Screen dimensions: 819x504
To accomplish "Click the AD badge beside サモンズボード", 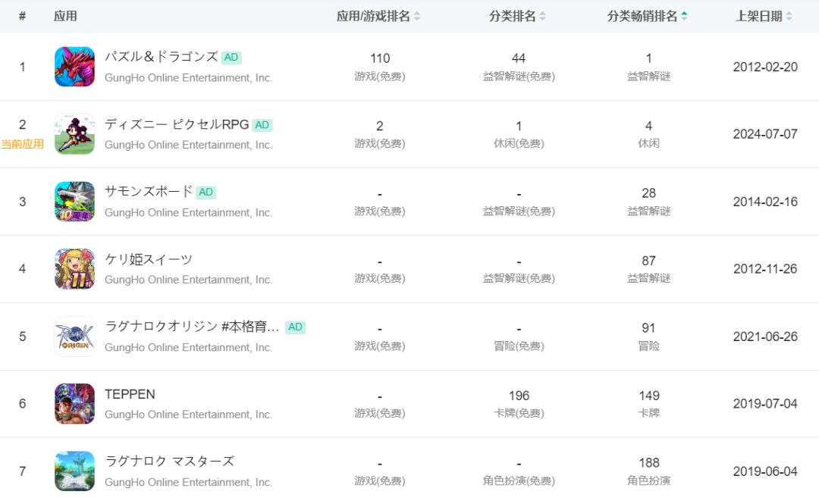I will click(x=206, y=193).
